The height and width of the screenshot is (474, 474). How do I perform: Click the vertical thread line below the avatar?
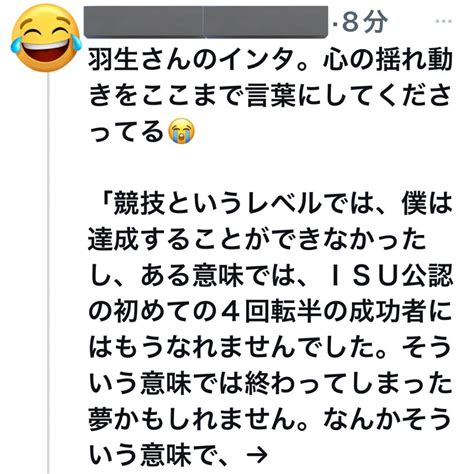[49, 273]
